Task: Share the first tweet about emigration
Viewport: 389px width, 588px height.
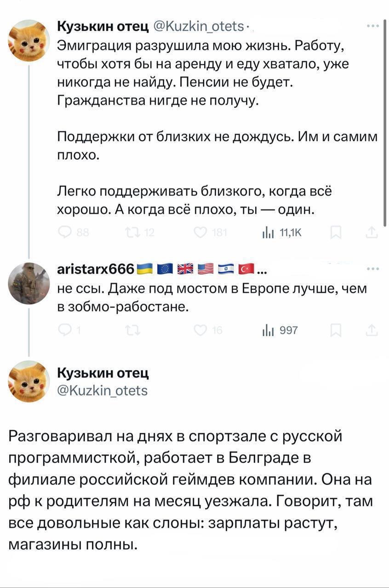Action: click(x=371, y=233)
